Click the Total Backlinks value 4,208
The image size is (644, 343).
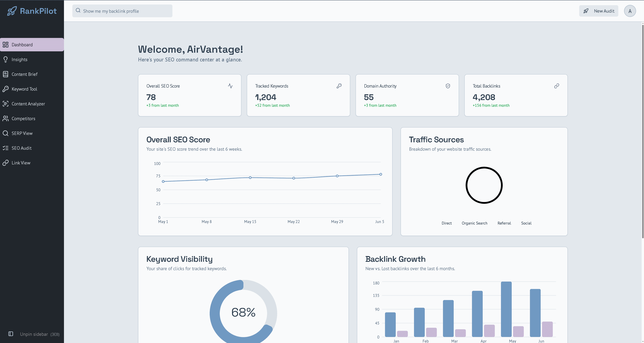[484, 97]
